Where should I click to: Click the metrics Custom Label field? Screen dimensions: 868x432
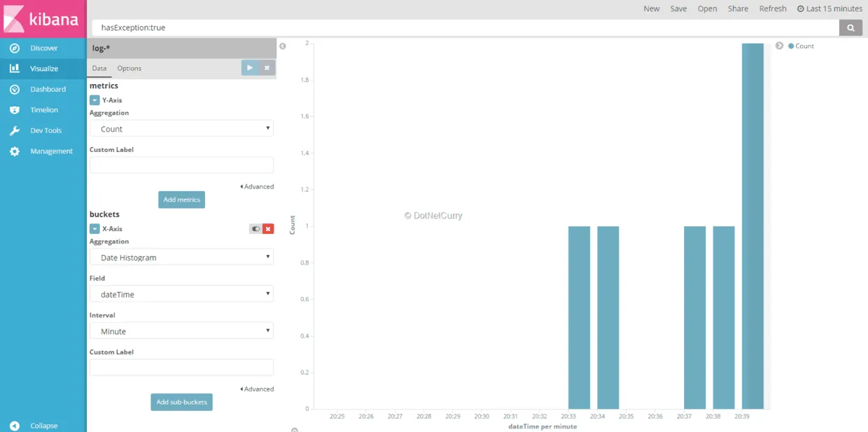tap(181, 165)
